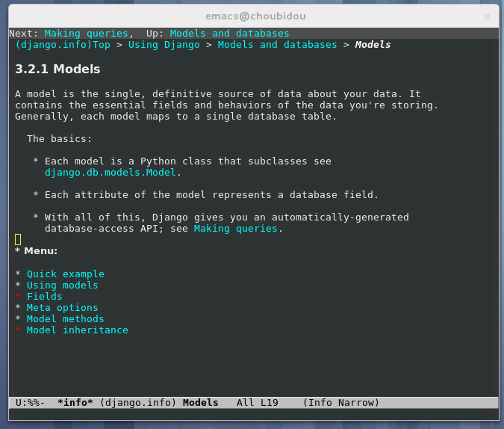Click the Models node name in mode line
Screen dimensions: 504x429
pyautogui.click(x=201, y=403)
